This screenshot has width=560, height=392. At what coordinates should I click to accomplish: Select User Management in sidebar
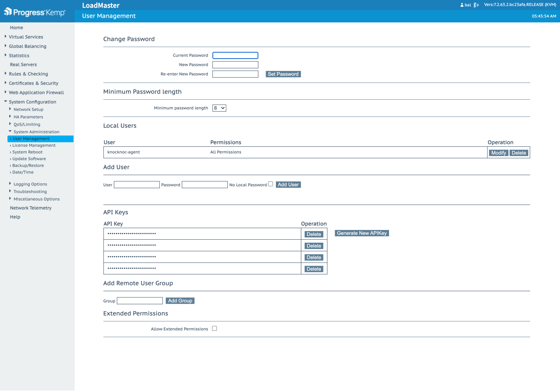pos(40,139)
